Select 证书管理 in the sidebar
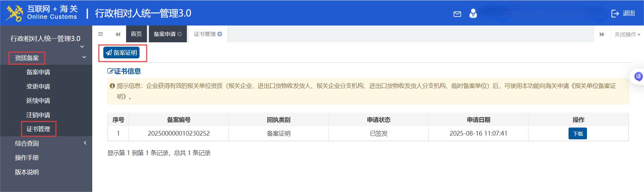The height and width of the screenshot is (192, 644). click(38, 129)
